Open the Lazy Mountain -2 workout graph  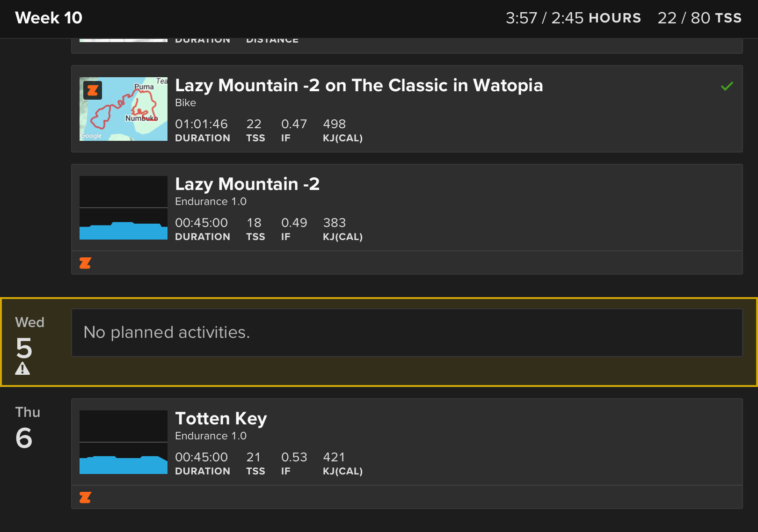click(124, 208)
